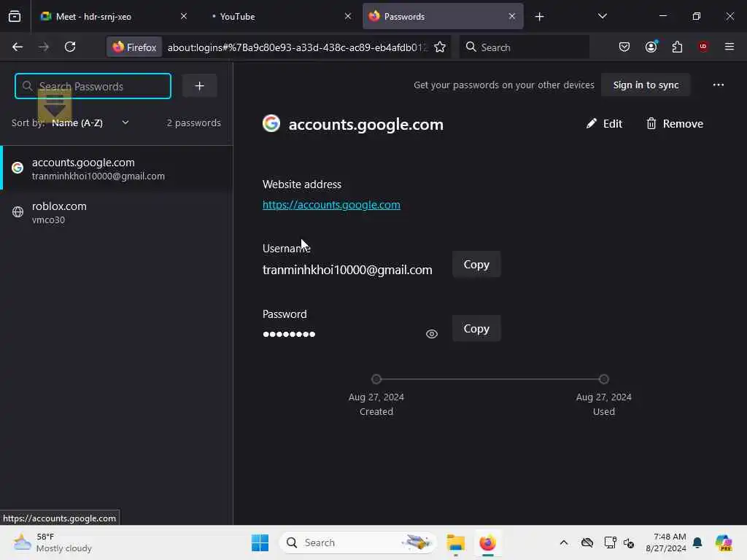
Task: Open the Firefox View tab list icon
Action: pyautogui.click(x=15, y=16)
